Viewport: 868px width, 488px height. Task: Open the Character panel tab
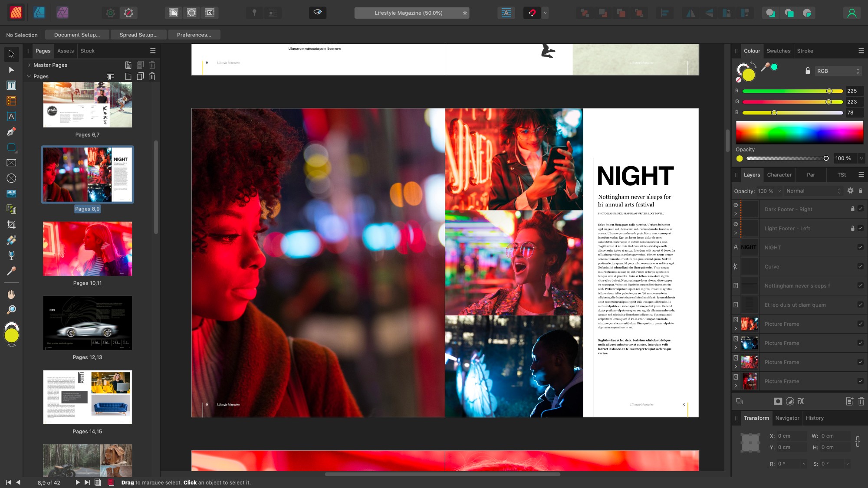(779, 175)
